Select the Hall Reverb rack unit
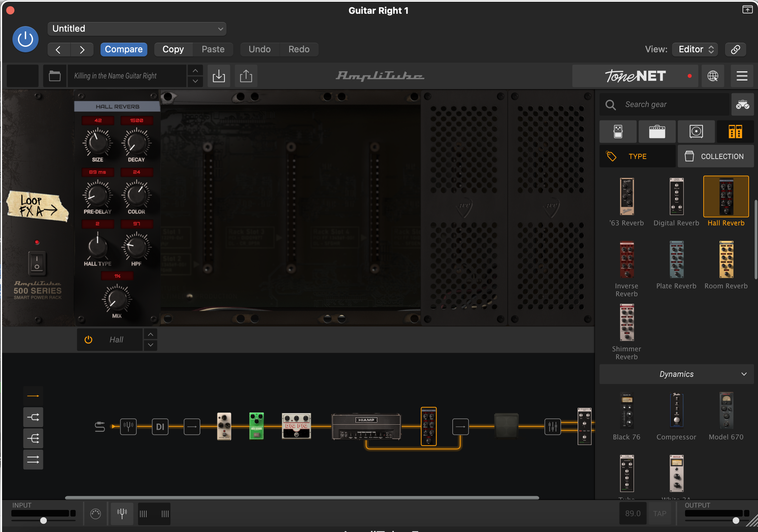 point(726,202)
